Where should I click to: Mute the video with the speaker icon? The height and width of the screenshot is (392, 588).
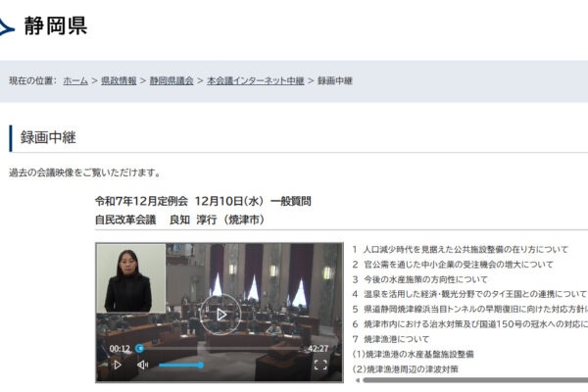coord(142,365)
